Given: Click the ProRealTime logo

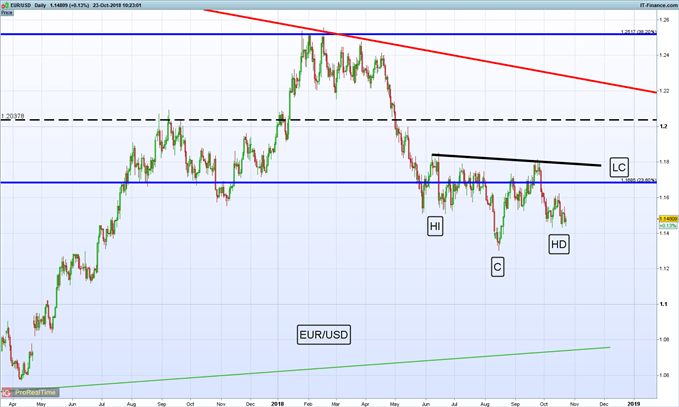Looking at the screenshot, I should click(30, 392).
